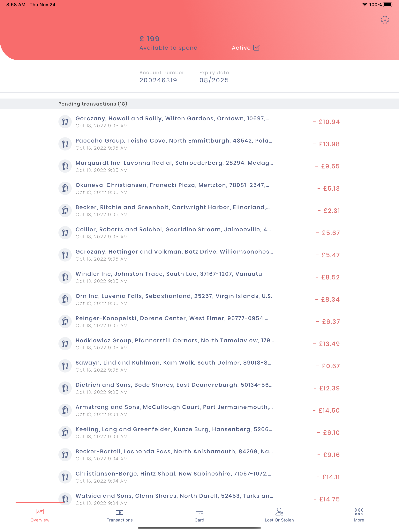Toggle the Active card status checkbox
The image size is (399, 532).
256,48
